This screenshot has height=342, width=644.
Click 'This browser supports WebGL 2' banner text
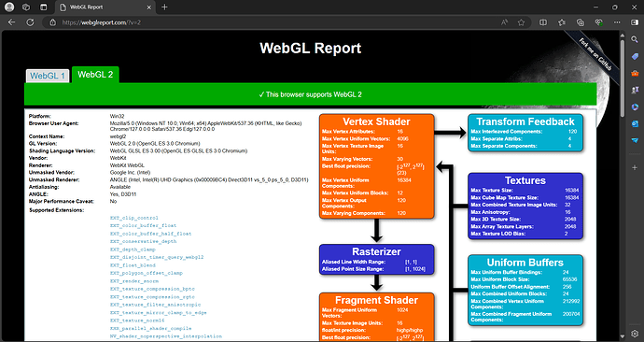(311, 94)
